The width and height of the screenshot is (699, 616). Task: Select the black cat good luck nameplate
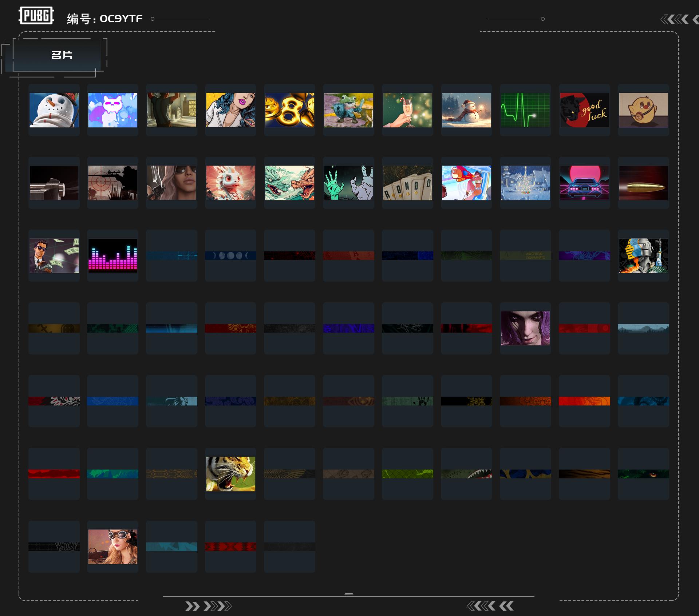pyautogui.click(x=584, y=110)
